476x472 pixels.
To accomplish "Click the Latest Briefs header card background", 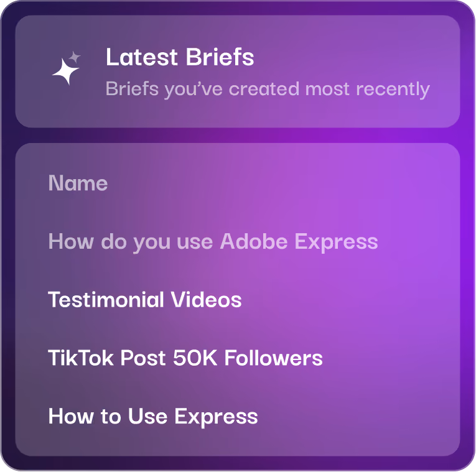I will tap(238, 72).
